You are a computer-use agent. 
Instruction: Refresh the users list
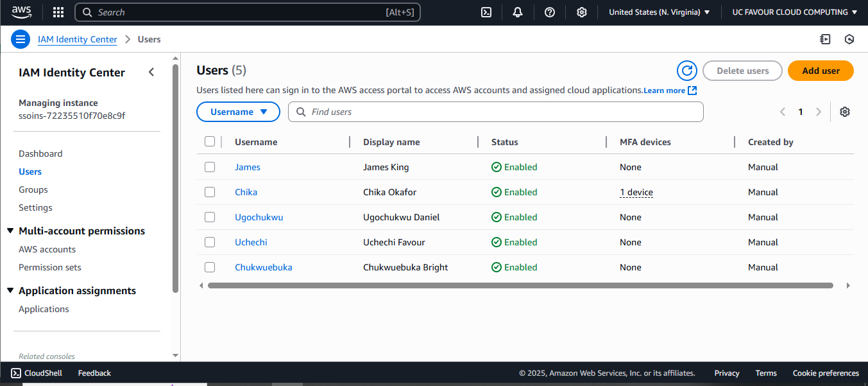click(x=687, y=71)
